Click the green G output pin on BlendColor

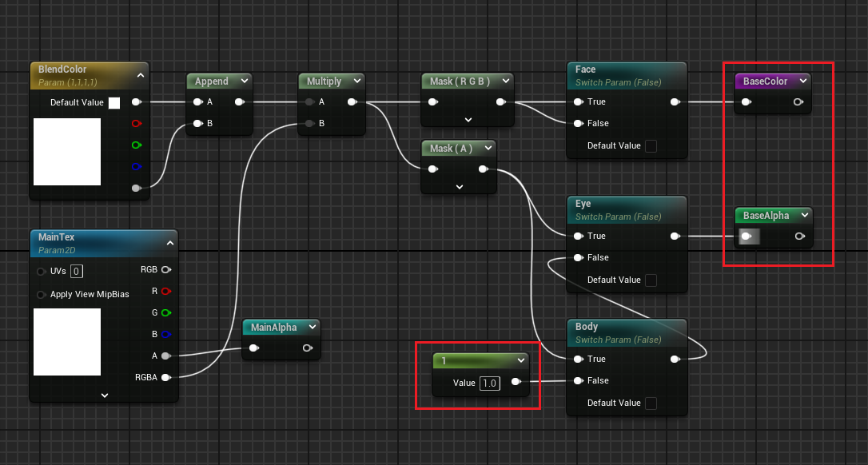136,145
